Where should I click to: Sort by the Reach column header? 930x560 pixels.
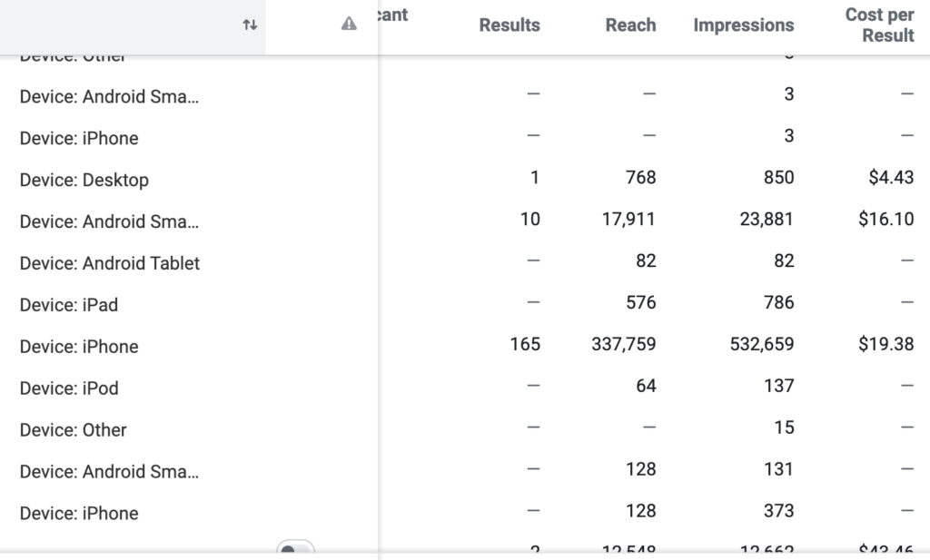(630, 25)
